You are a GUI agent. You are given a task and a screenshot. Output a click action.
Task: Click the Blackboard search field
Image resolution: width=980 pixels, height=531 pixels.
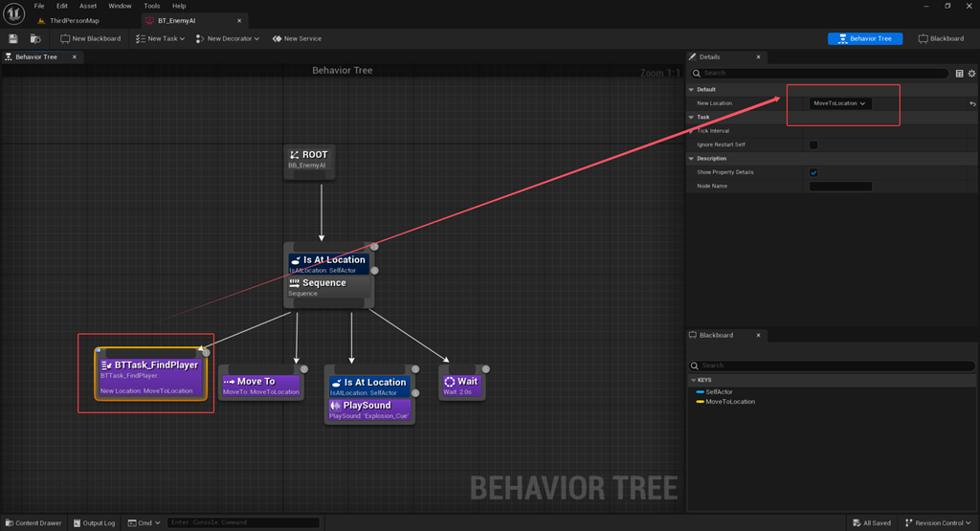tap(832, 365)
